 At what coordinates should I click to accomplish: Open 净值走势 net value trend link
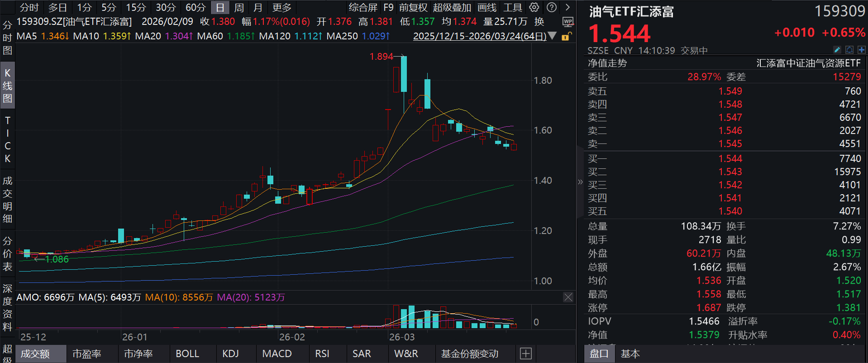pos(607,63)
